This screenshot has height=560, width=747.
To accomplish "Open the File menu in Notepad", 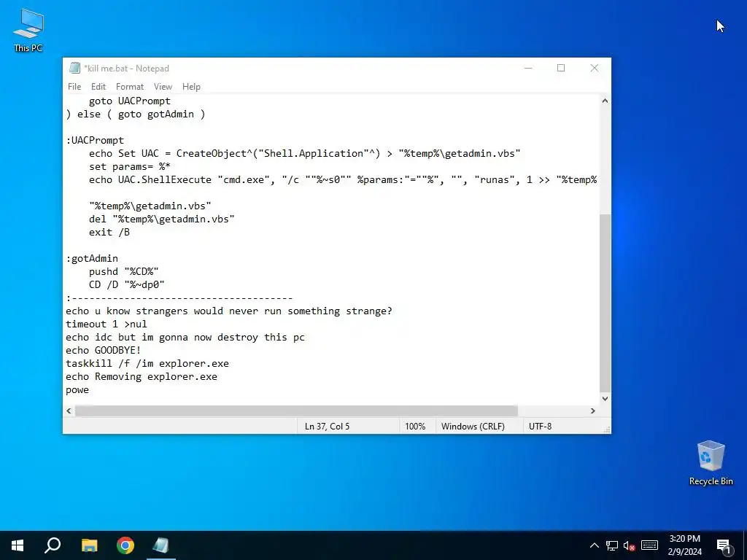I will coord(74,87).
